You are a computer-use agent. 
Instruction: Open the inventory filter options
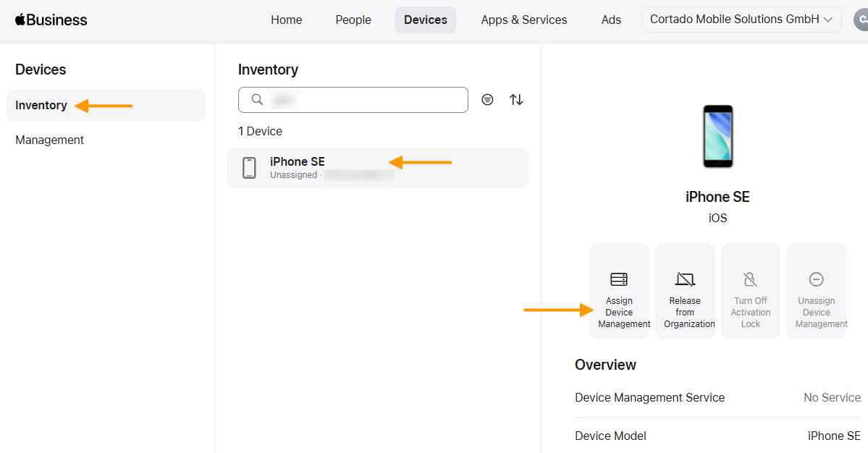[x=487, y=99]
